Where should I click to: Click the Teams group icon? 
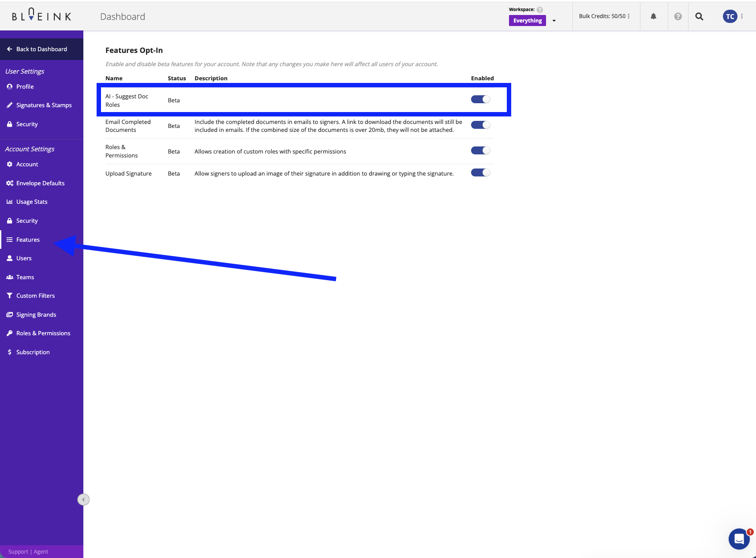click(x=9, y=277)
